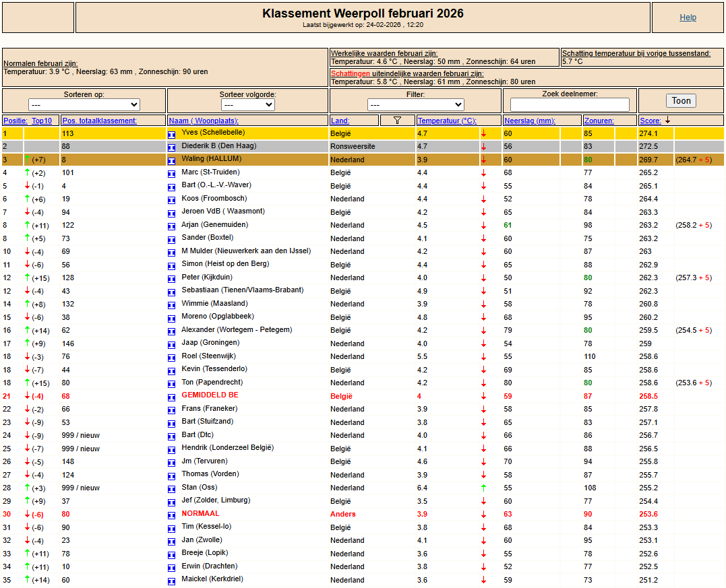726x588 pixels.
Task: Click the blue icon beside Maickel (Kerkdriel)
Action: pyautogui.click(x=171, y=581)
